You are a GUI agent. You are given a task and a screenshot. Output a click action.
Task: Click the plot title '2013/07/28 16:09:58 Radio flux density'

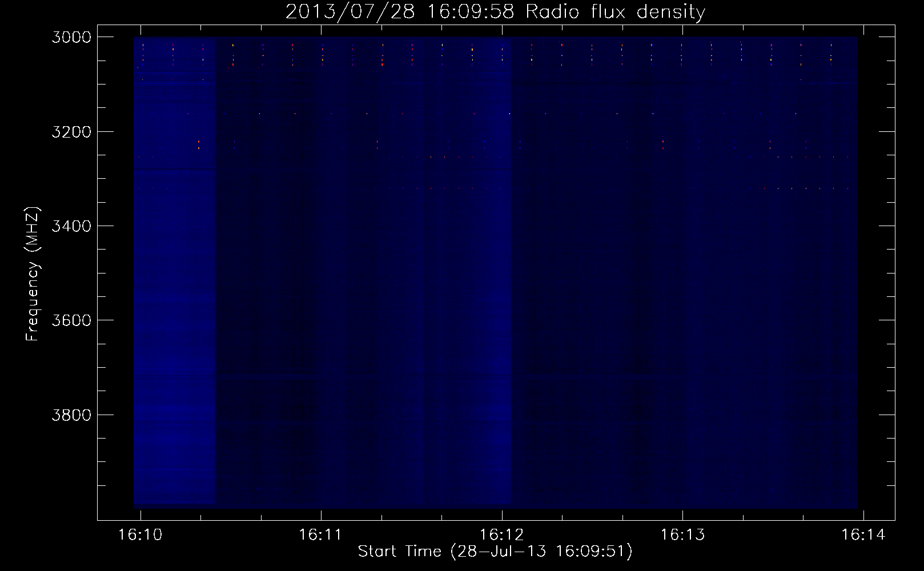495,12
